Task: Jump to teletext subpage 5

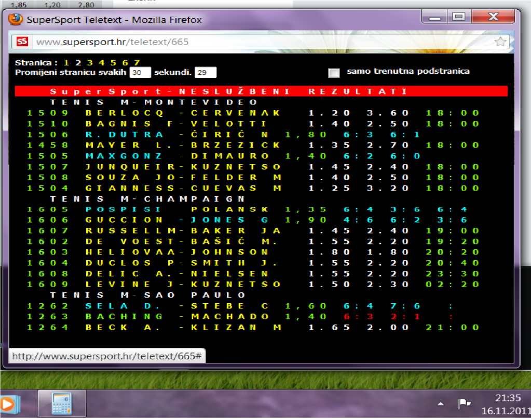Action: 113,63
